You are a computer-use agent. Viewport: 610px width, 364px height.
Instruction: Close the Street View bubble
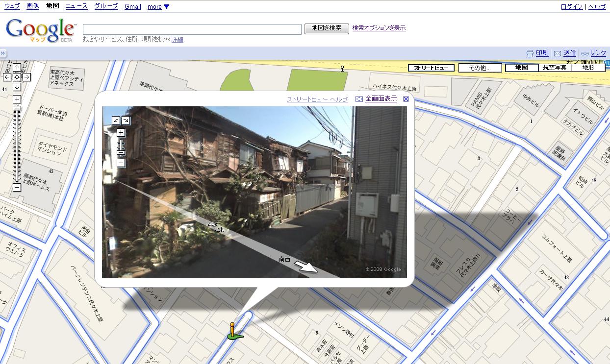406,99
